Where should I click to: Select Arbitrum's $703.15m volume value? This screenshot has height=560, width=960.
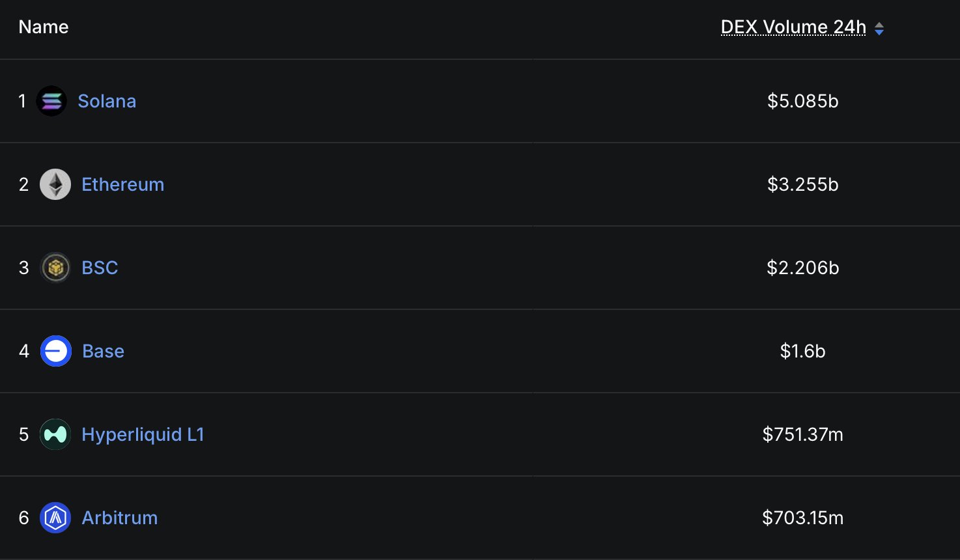tap(802, 518)
